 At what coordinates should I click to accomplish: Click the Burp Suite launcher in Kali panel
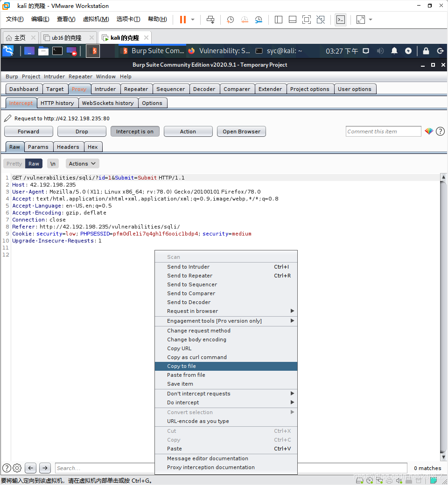93,51
